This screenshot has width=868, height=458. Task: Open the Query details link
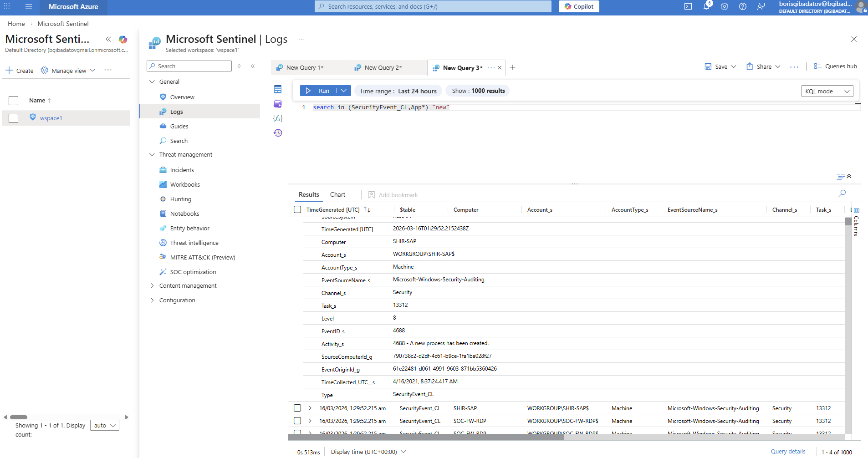click(788, 452)
